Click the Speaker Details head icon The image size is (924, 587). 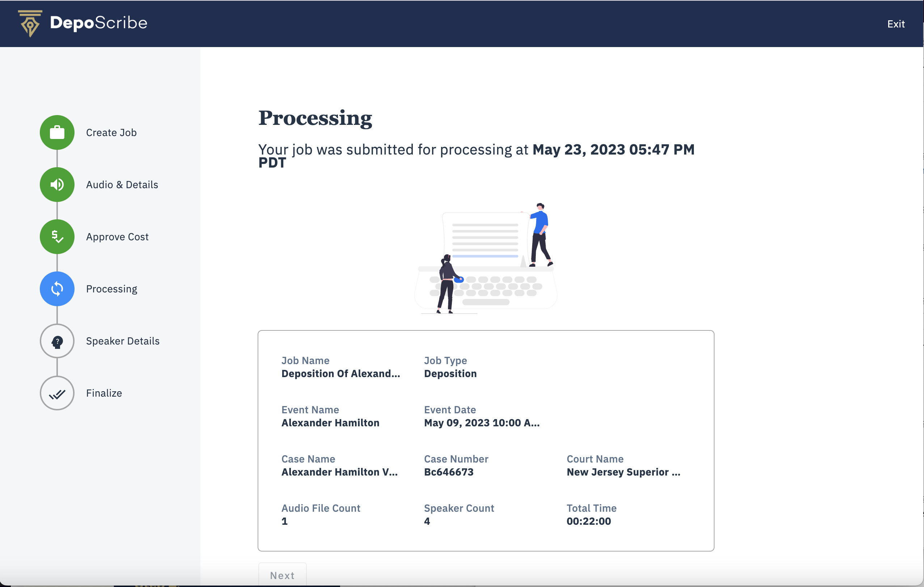coord(57,341)
